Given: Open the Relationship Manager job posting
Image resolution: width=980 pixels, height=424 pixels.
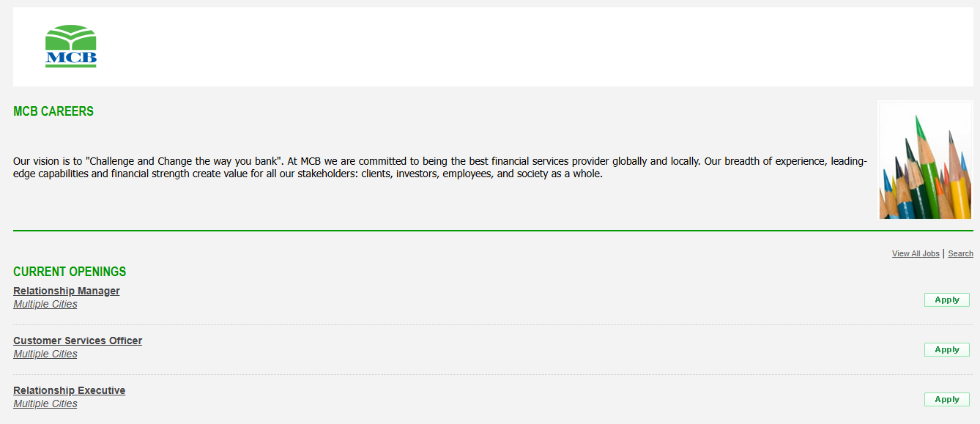Looking at the screenshot, I should click(67, 291).
